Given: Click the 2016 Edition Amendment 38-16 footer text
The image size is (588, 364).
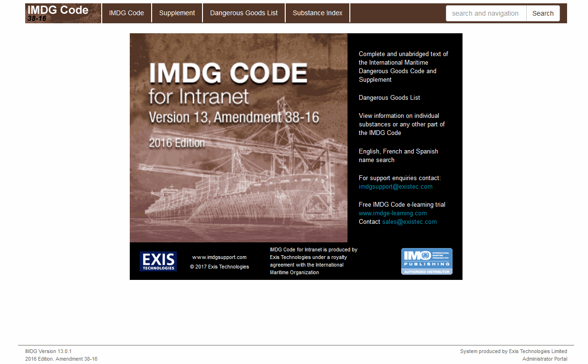Looking at the screenshot, I should [61, 359].
